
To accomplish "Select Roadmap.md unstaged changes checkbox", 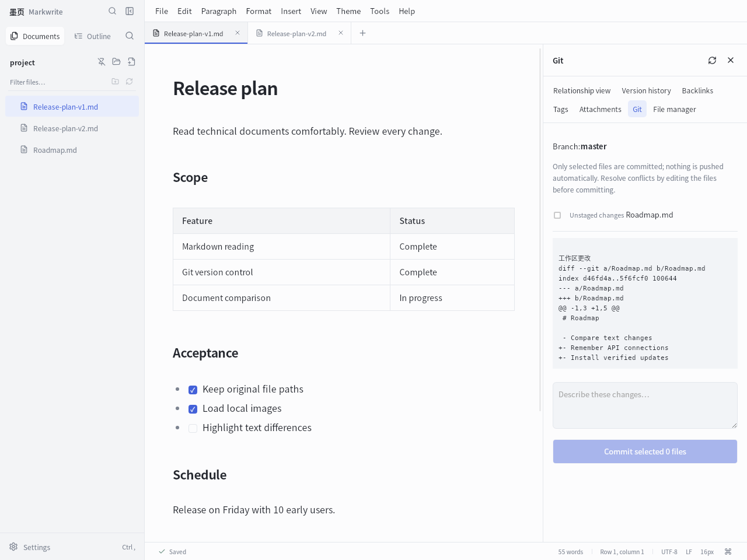I will click(x=557, y=215).
